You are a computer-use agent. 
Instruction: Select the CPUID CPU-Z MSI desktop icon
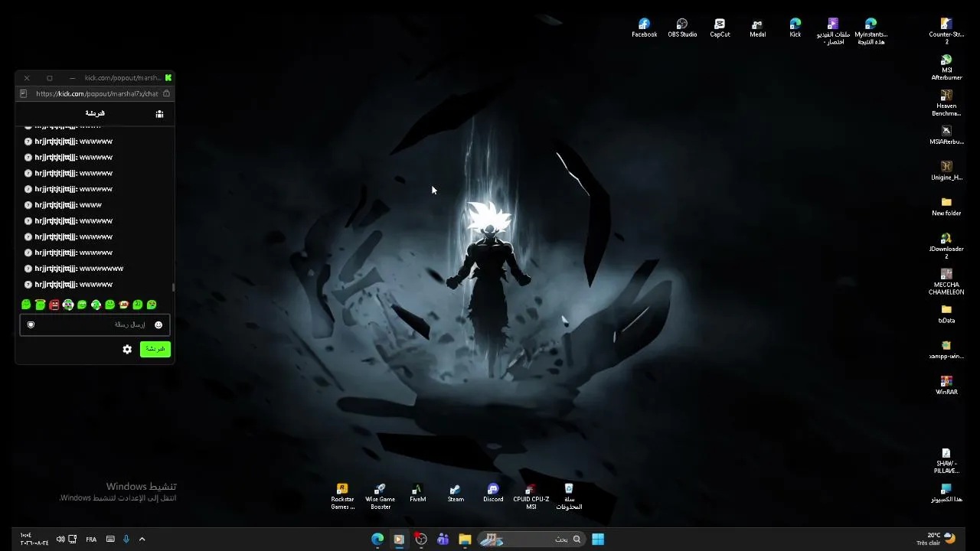click(531, 497)
